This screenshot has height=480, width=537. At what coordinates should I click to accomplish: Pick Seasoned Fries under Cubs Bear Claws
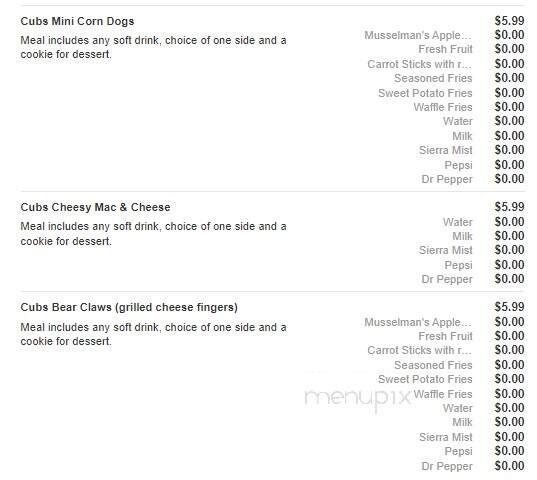point(433,365)
